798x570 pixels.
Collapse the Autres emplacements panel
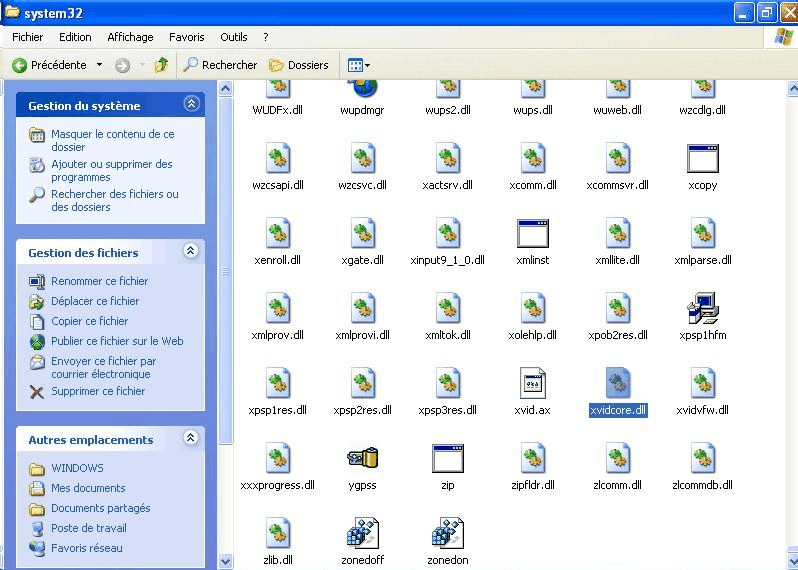click(x=191, y=437)
